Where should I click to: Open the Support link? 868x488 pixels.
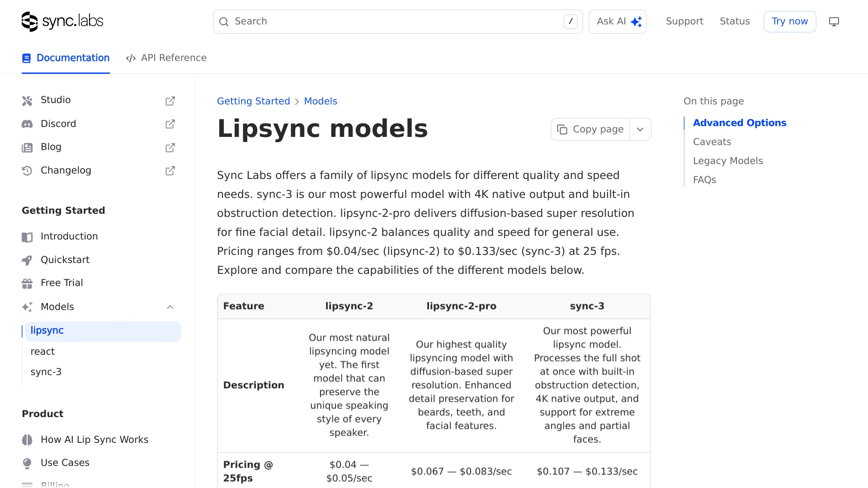tap(684, 21)
